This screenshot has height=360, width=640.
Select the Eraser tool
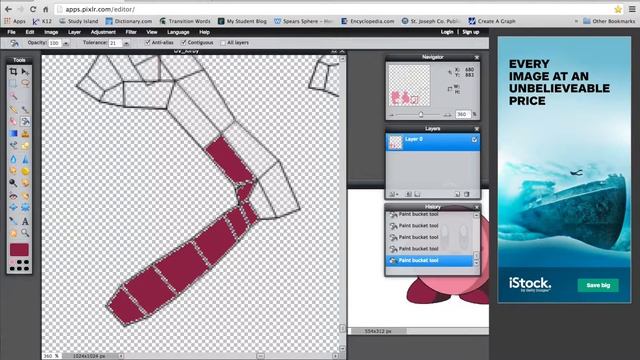(13, 121)
